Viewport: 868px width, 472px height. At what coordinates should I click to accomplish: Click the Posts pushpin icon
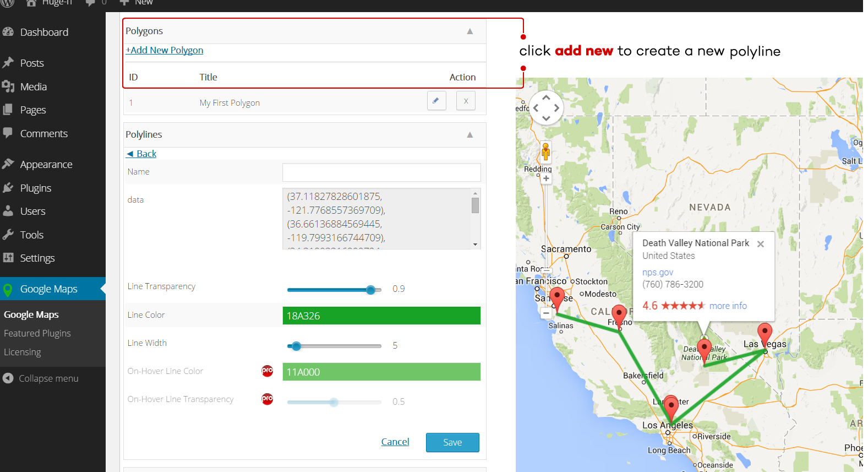(x=8, y=63)
